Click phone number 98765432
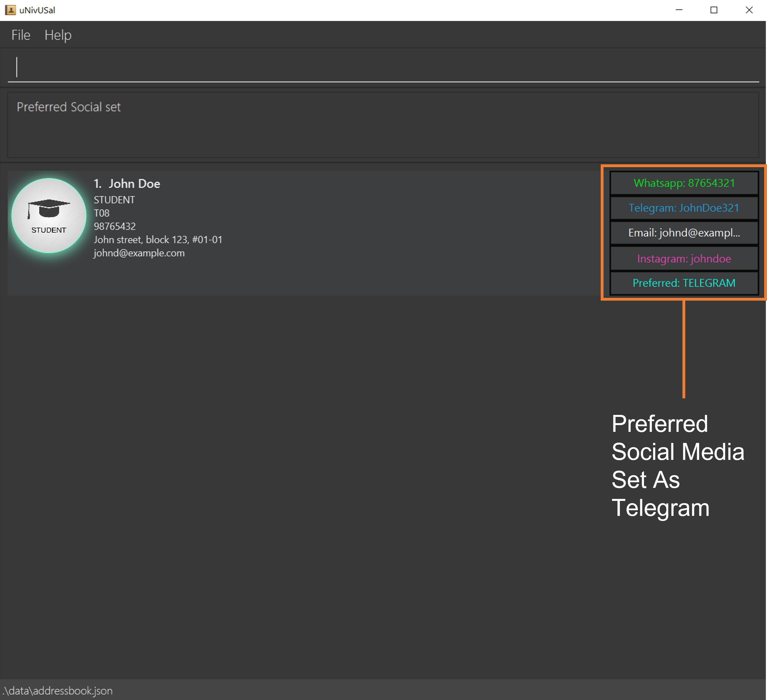Viewport: 767px width, 700px height. pos(115,226)
